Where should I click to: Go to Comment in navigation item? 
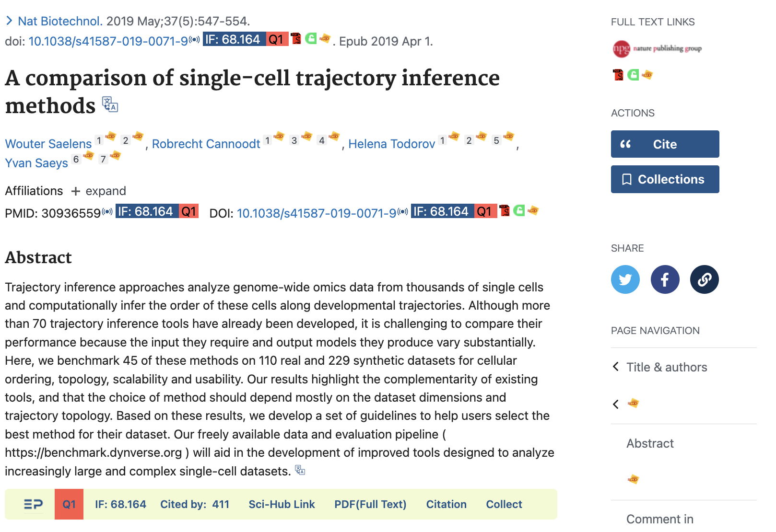659,519
